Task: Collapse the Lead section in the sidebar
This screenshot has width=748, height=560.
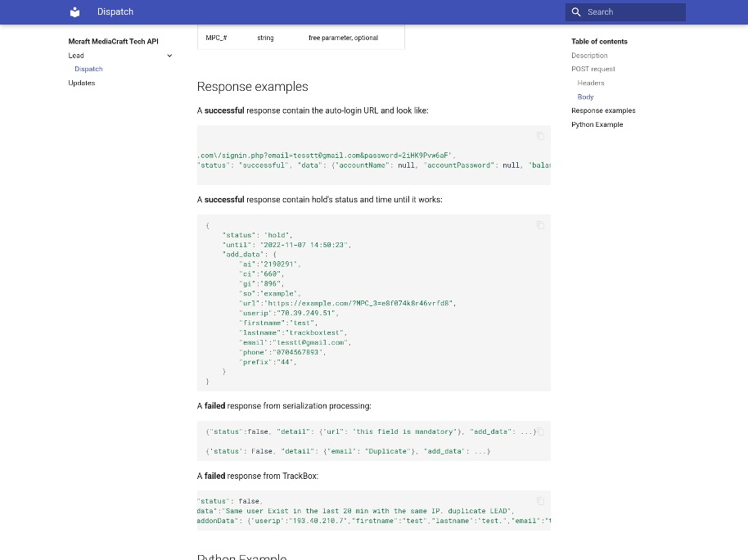Action: pos(169,55)
